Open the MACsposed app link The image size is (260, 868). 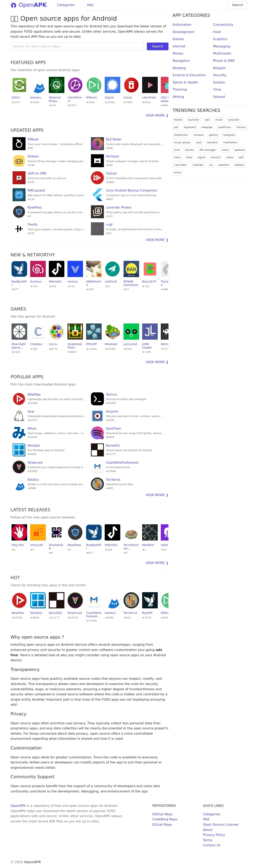point(36,191)
